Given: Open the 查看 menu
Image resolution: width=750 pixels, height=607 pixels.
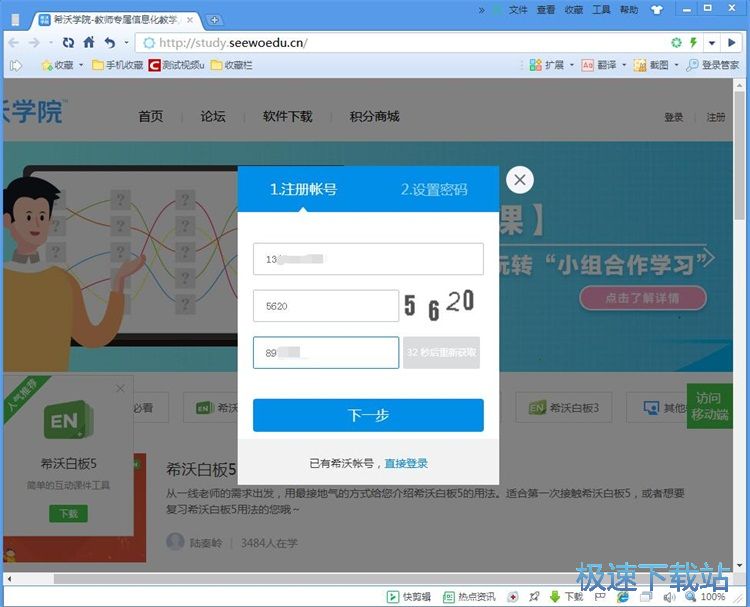Looking at the screenshot, I should (545, 10).
